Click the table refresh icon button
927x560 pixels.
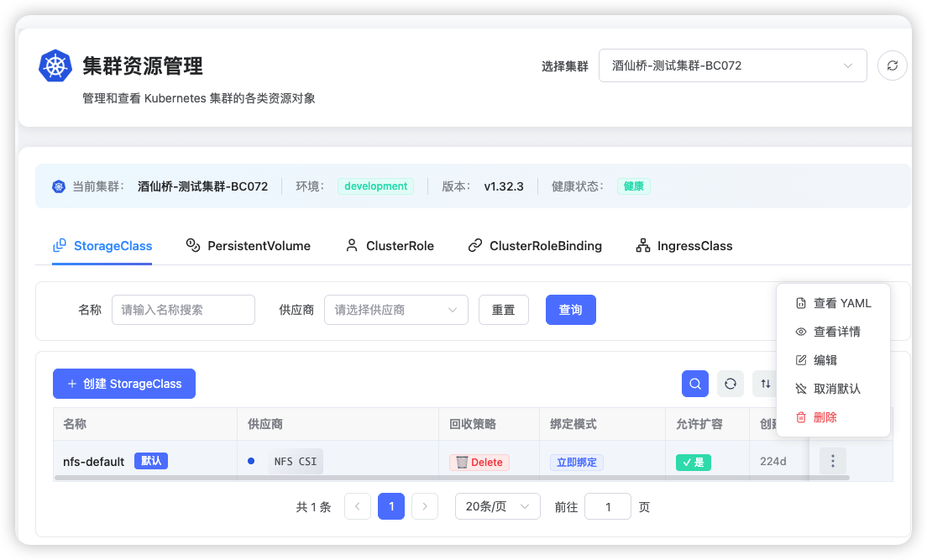coord(730,384)
